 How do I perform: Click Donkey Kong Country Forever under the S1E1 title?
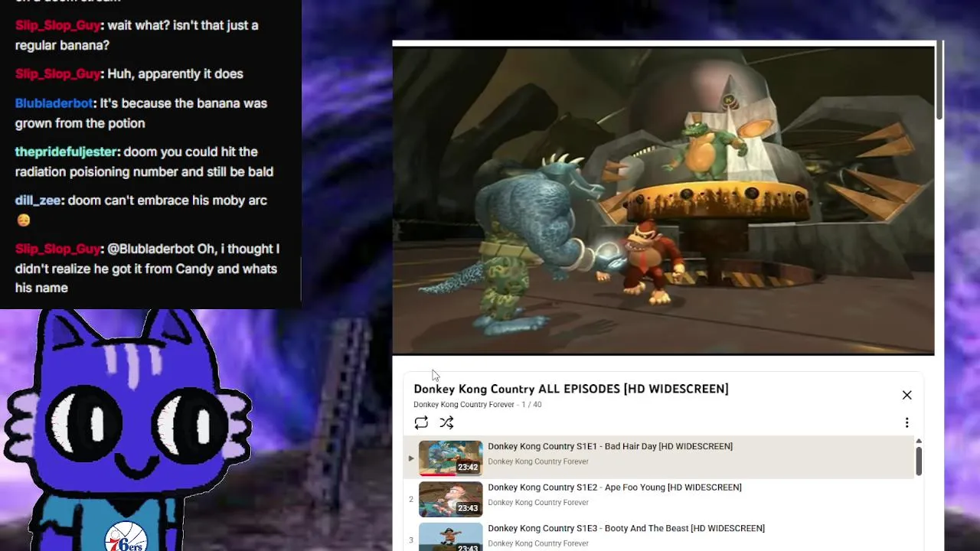pos(538,461)
